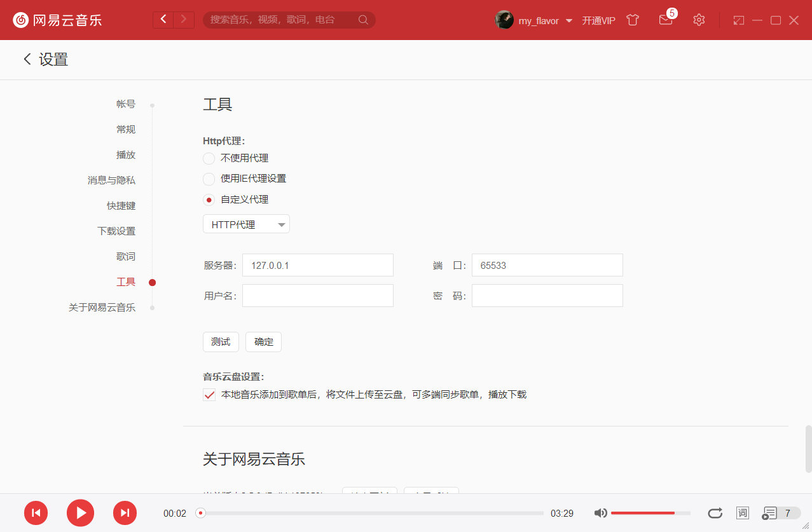Screen dimensions: 812x532
Task: Open my_flavor user avatar
Action: click(x=504, y=20)
